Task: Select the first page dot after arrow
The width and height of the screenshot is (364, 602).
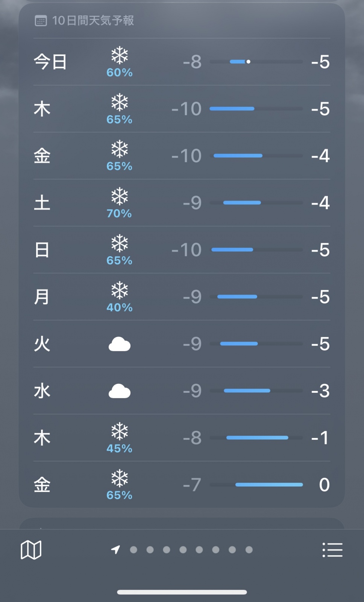Action: [x=133, y=550]
